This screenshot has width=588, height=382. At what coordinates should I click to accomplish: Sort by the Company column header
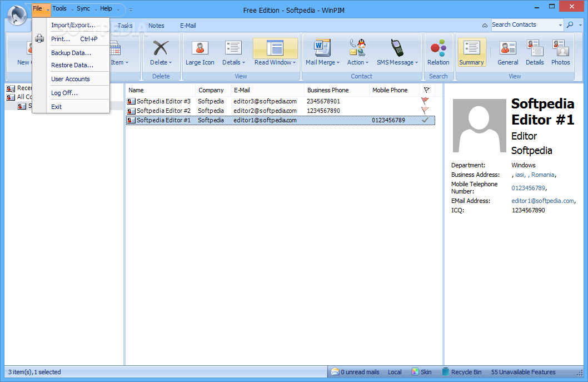(x=213, y=90)
